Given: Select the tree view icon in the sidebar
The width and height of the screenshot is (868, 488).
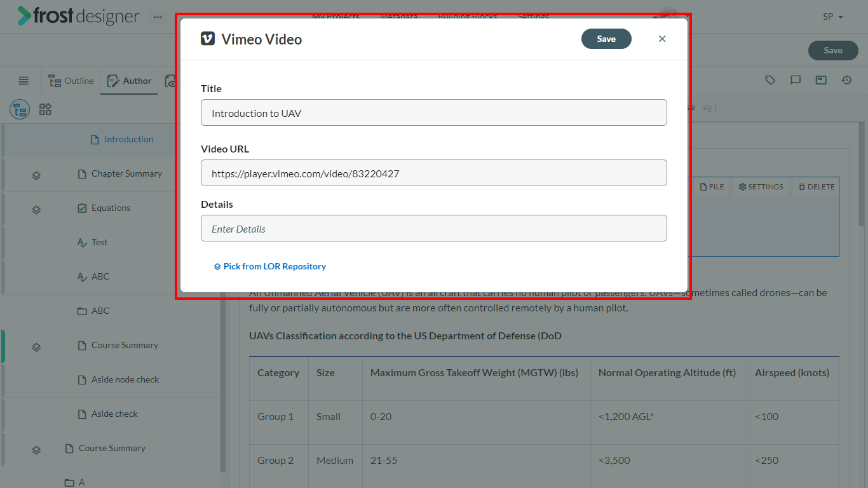Looking at the screenshot, I should (20, 109).
